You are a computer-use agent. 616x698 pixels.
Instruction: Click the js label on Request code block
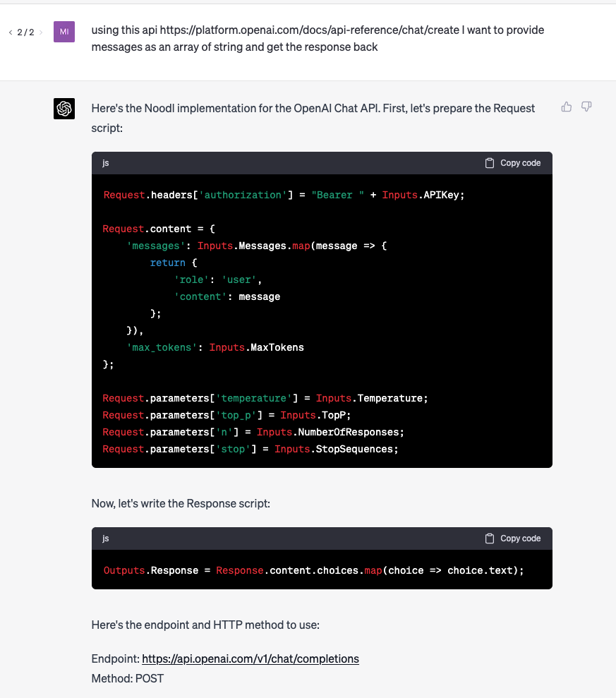click(x=106, y=163)
